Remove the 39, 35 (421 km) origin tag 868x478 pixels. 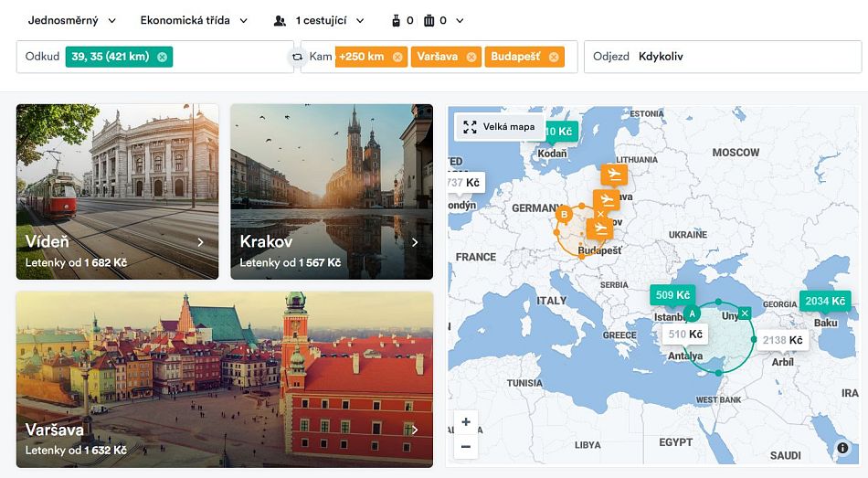coord(162,57)
